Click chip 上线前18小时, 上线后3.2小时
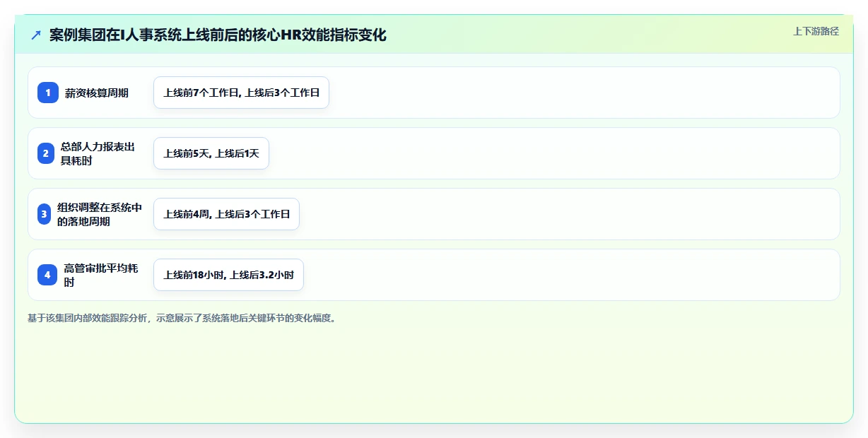868x438 pixels. tap(228, 275)
